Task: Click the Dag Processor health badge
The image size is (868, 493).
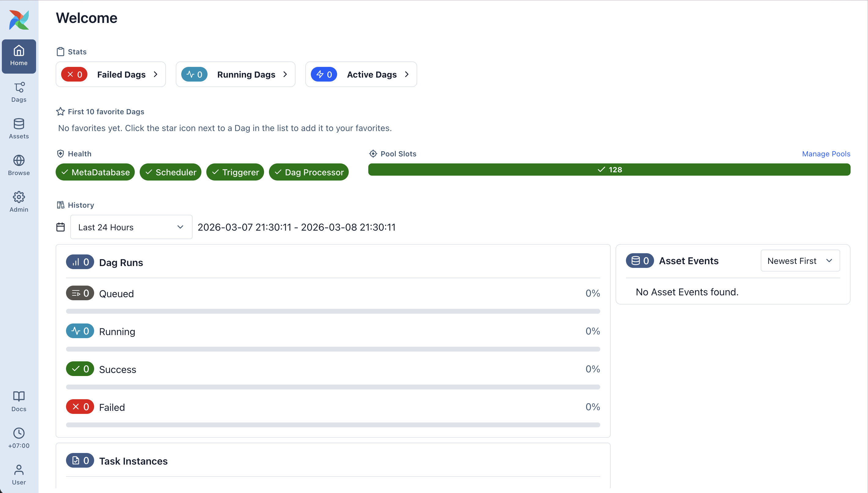Action: (308, 172)
